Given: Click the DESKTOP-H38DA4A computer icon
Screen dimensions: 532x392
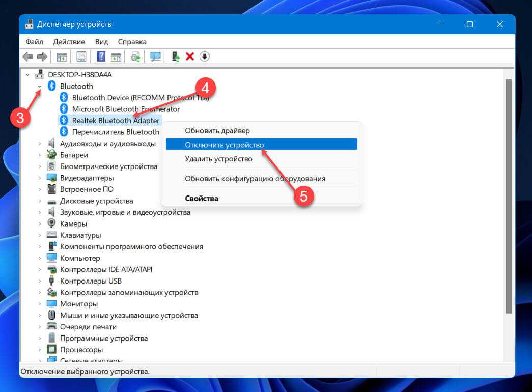Looking at the screenshot, I should point(39,74).
